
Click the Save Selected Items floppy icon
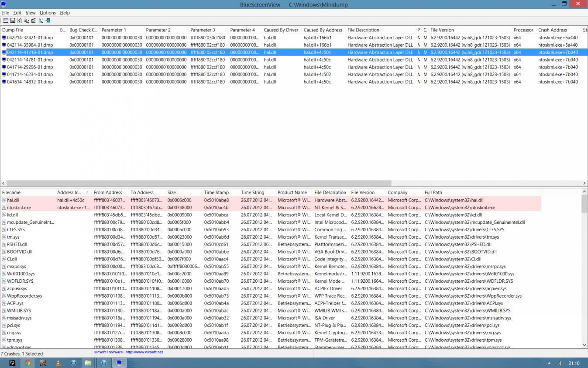[x=13, y=21]
